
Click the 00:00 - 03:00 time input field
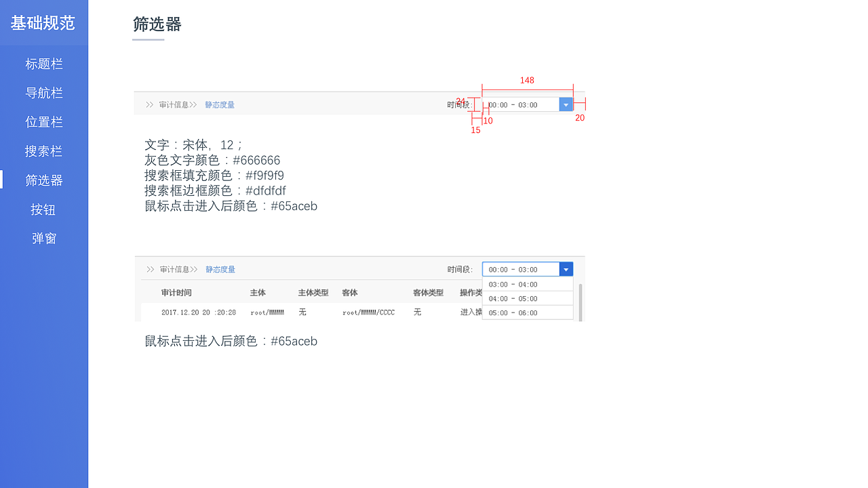click(x=522, y=104)
